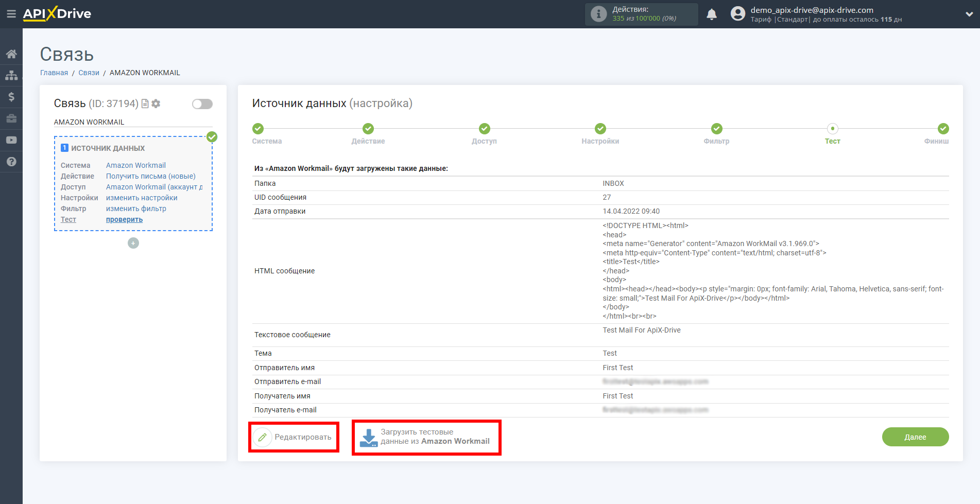Open the Связи breadcrumb link
Viewport: 980px width, 504px height.
coord(89,73)
